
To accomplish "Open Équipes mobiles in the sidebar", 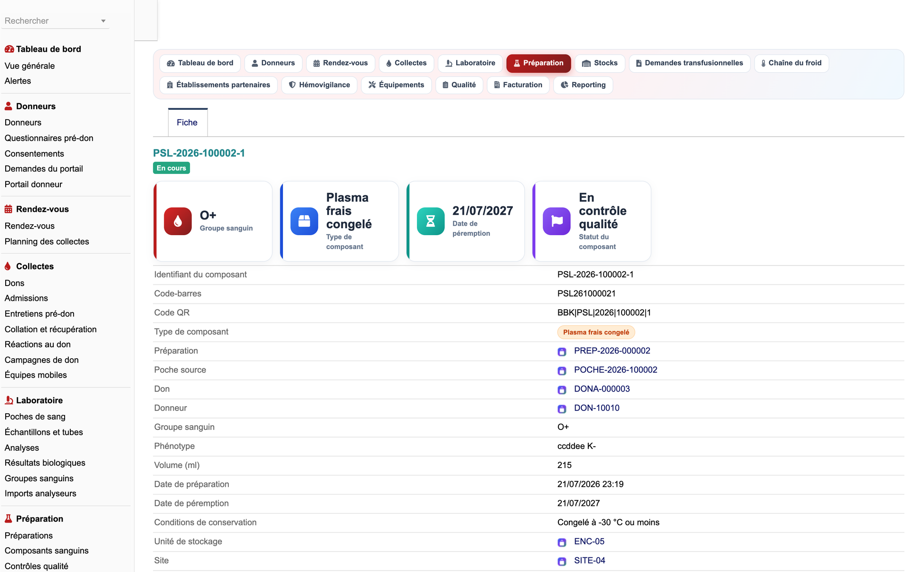I will click(x=36, y=375).
